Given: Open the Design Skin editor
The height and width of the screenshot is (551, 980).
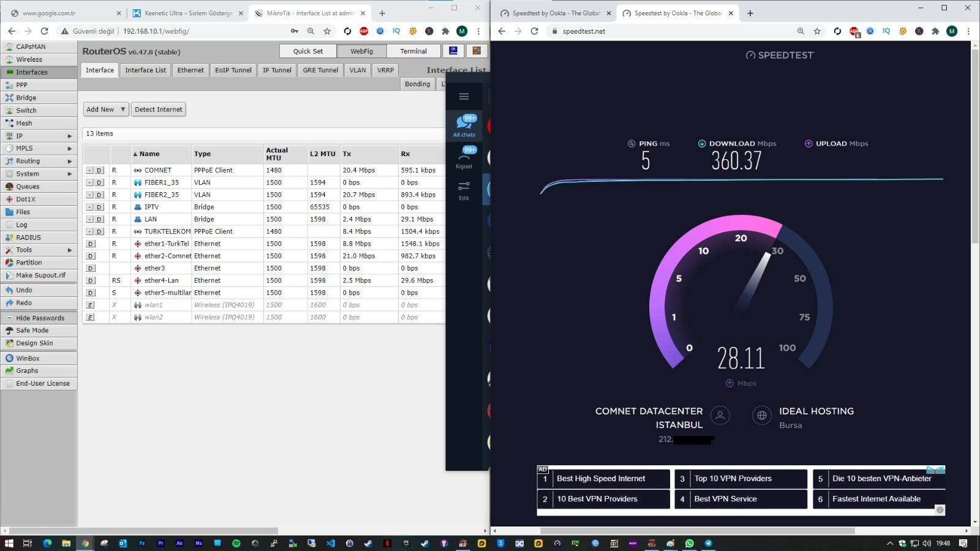Looking at the screenshot, I should coord(39,343).
